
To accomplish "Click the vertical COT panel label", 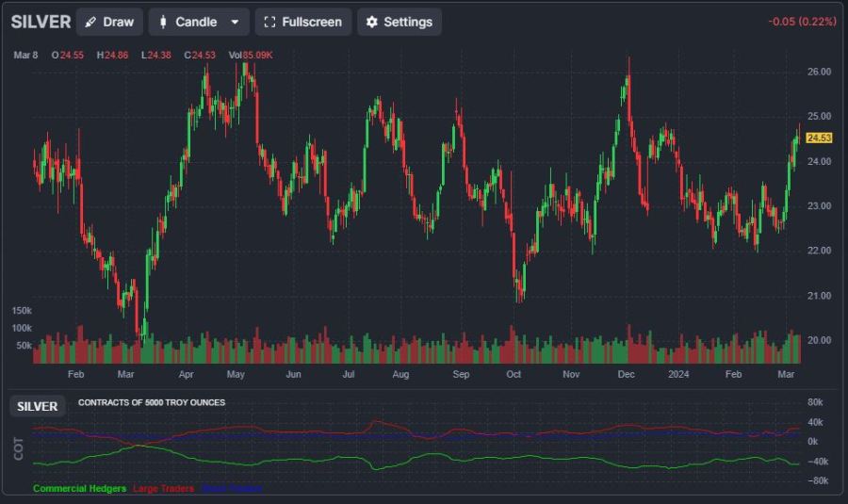I will tap(18, 448).
